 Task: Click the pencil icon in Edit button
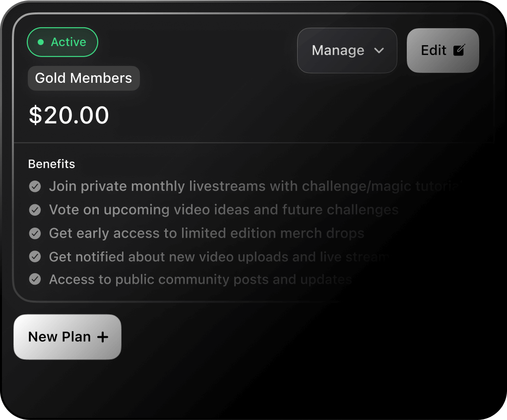click(459, 50)
